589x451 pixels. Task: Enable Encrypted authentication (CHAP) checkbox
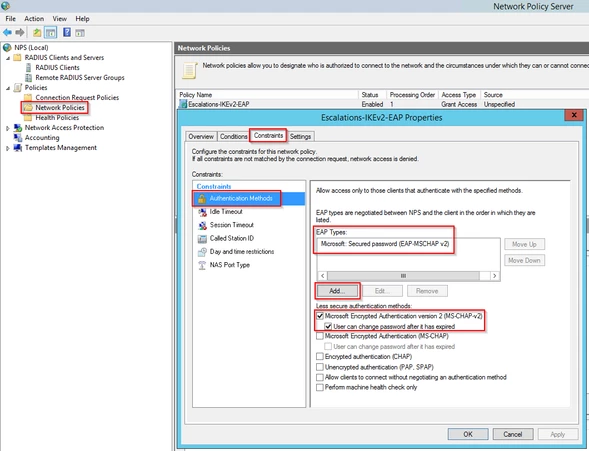(320, 356)
